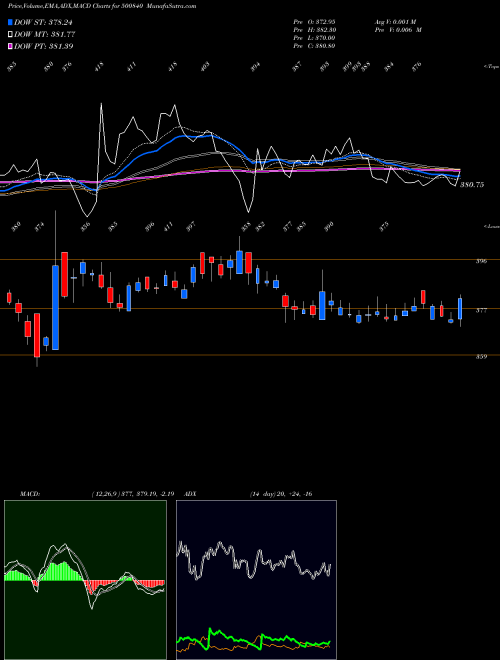Click the '<Tops' label at right edge
This screenshot has width=500, height=660.
491,67
